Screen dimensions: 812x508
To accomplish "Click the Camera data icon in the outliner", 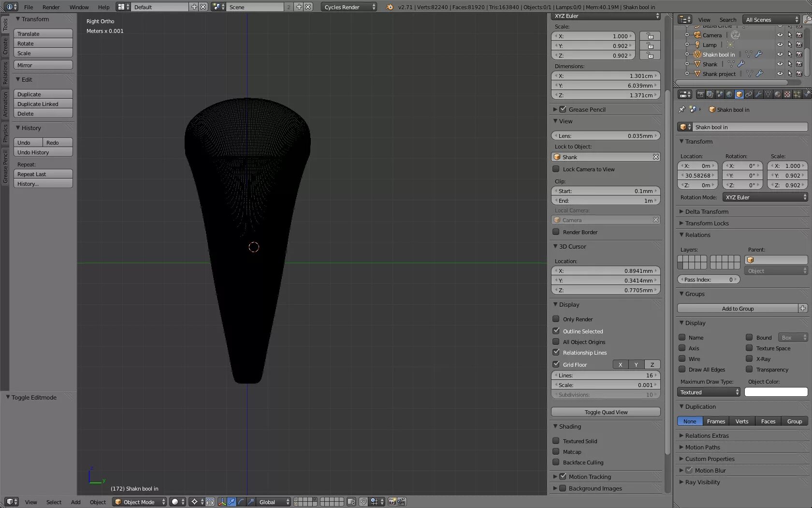I will point(736,35).
